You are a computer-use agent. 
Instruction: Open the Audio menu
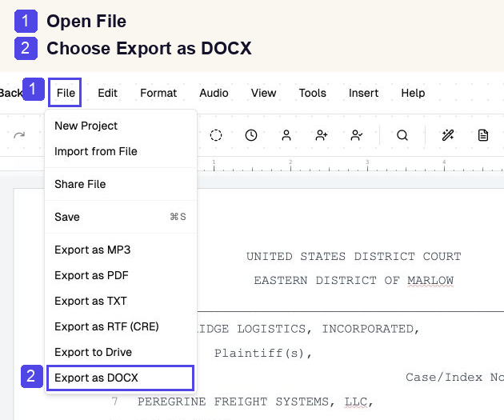click(214, 93)
